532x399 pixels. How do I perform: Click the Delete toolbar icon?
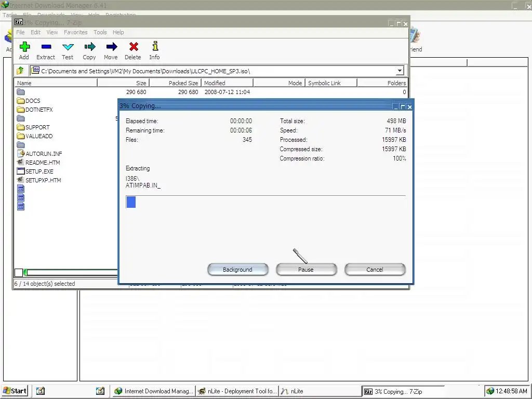[x=134, y=47]
